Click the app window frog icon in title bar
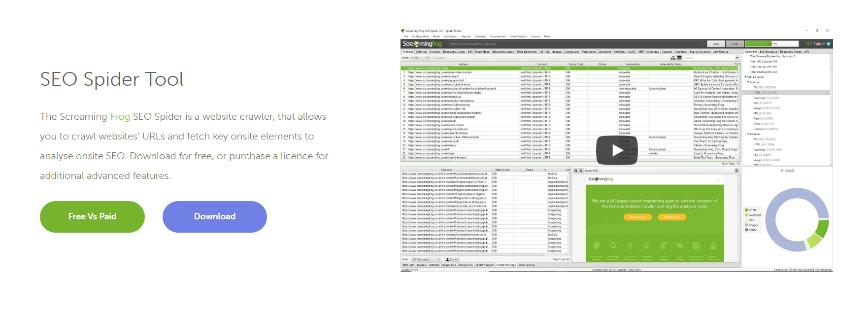The image size is (868, 313). [402, 31]
